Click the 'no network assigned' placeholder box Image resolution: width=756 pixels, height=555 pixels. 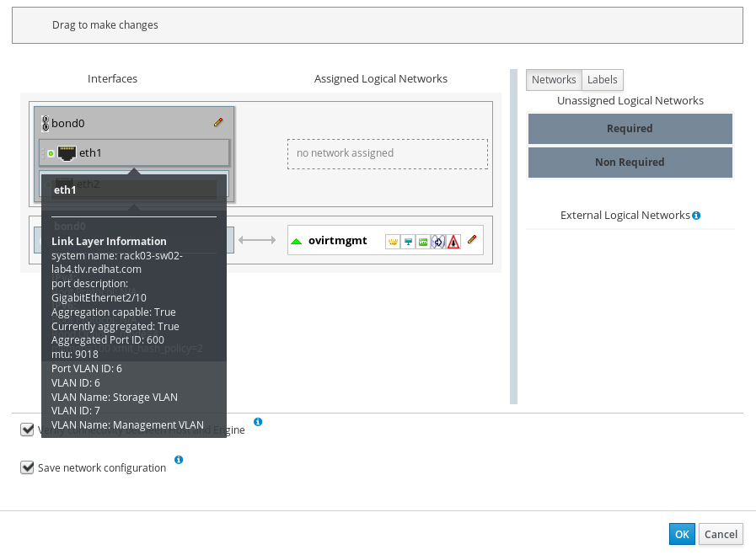[387, 153]
